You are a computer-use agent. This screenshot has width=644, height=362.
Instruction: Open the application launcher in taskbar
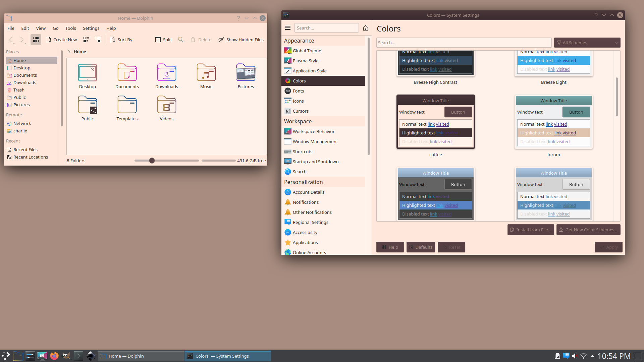click(6, 356)
